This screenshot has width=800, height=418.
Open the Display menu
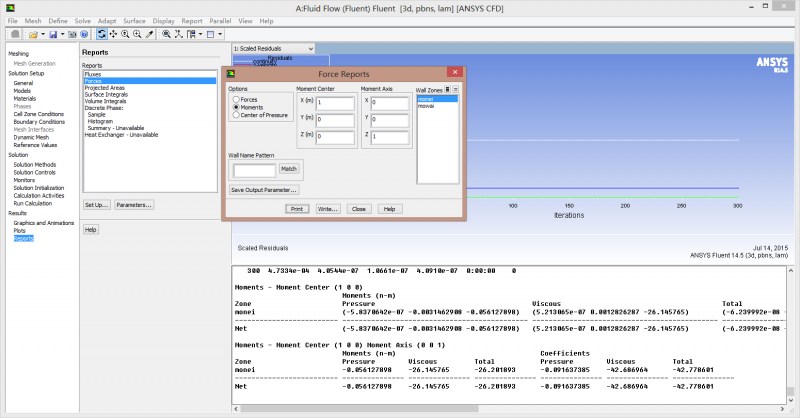click(164, 21)
